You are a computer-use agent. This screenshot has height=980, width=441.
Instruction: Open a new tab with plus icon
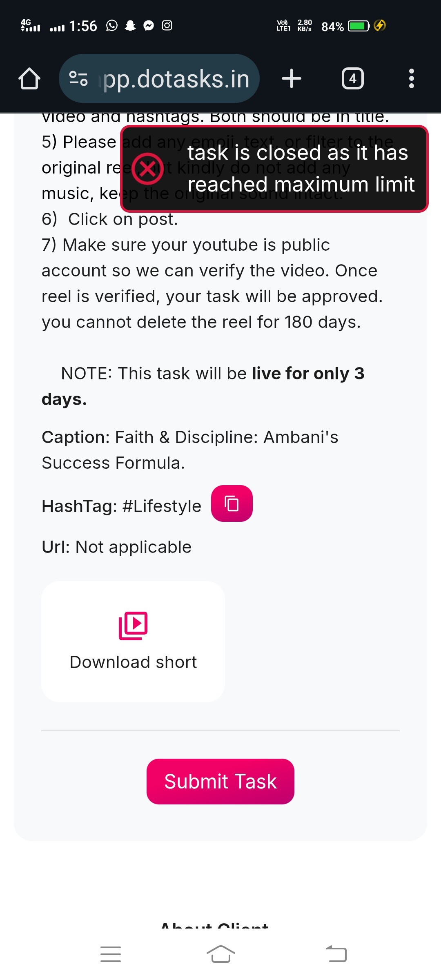coord(292,78)
